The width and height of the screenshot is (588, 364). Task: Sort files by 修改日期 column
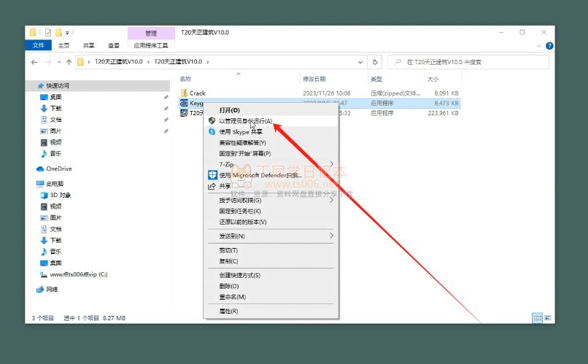click(x=314, y=79)
